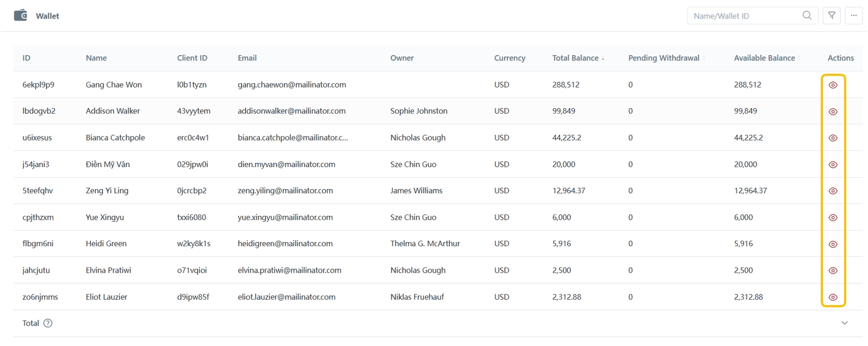Open Bianca Catchpole wallet eye icon
This screenshot has height=346, width=868.
(832, 138)
